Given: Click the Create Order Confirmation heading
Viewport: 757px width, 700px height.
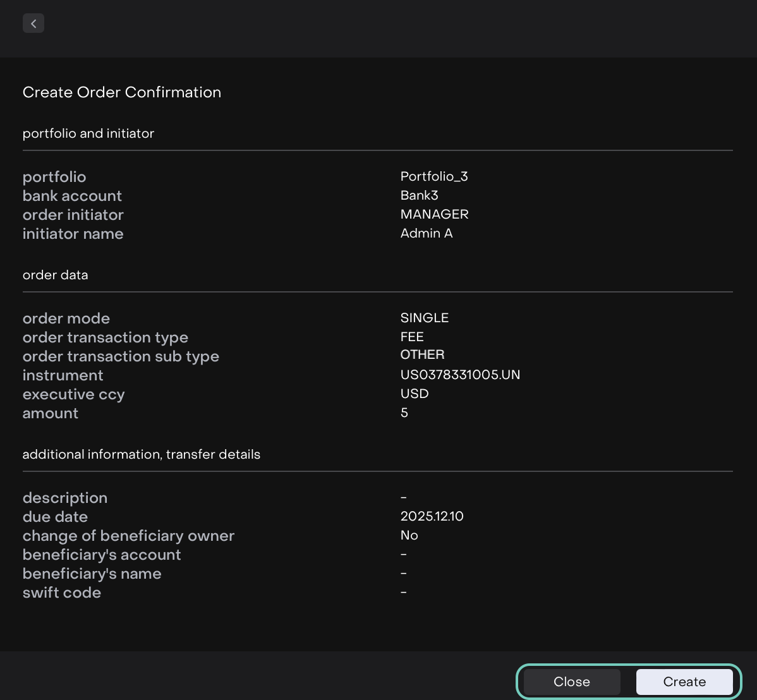Looking at the screenshot, I should [122, 92].
